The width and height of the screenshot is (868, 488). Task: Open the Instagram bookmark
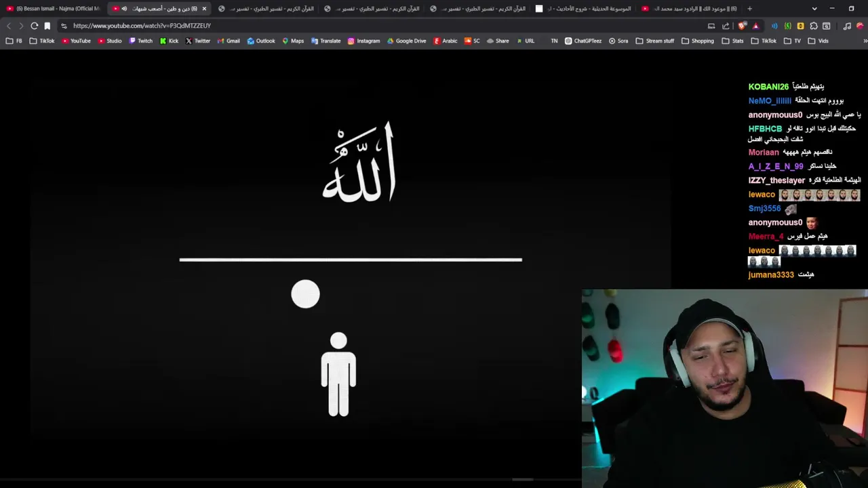coord(363,41)
